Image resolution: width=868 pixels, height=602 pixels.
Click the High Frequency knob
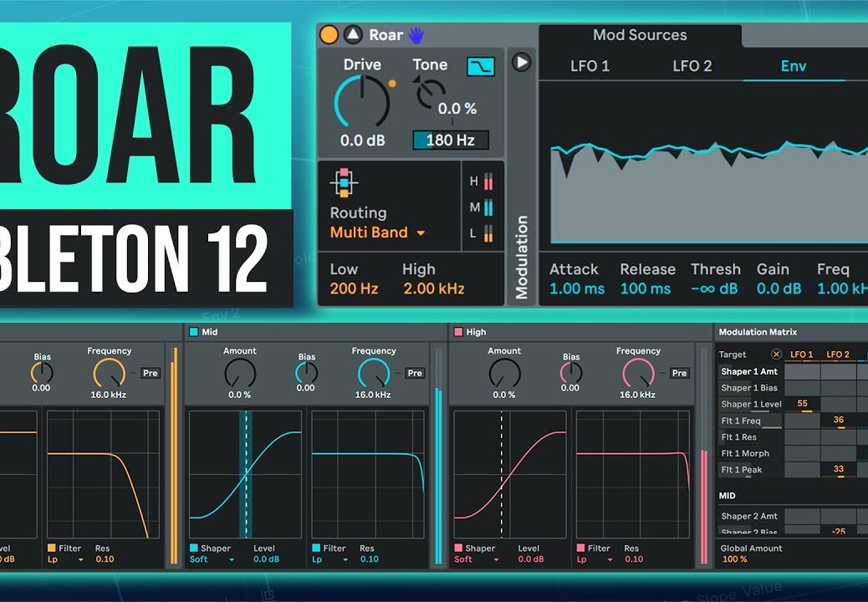[638, 373]
